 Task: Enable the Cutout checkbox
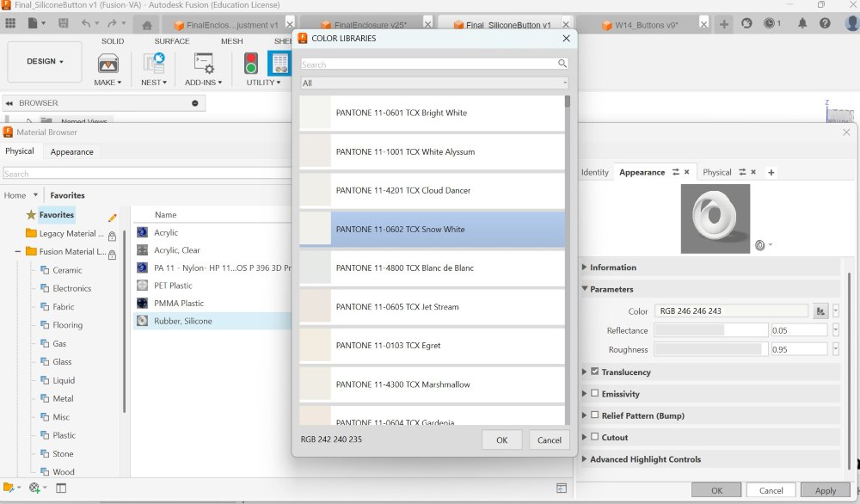point(594,437)
